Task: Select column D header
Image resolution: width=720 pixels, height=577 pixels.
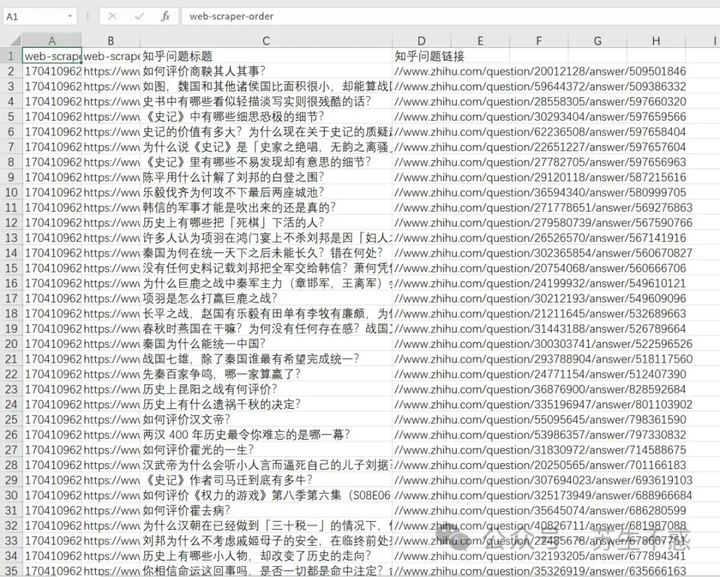Action: tap(421, 41)
